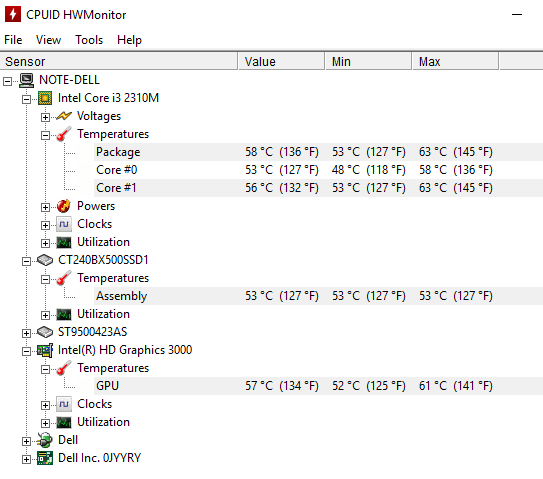Expand the CPU Clocks node
The height and width of the screenshot is (479, 543).
(x=45, y=225)
